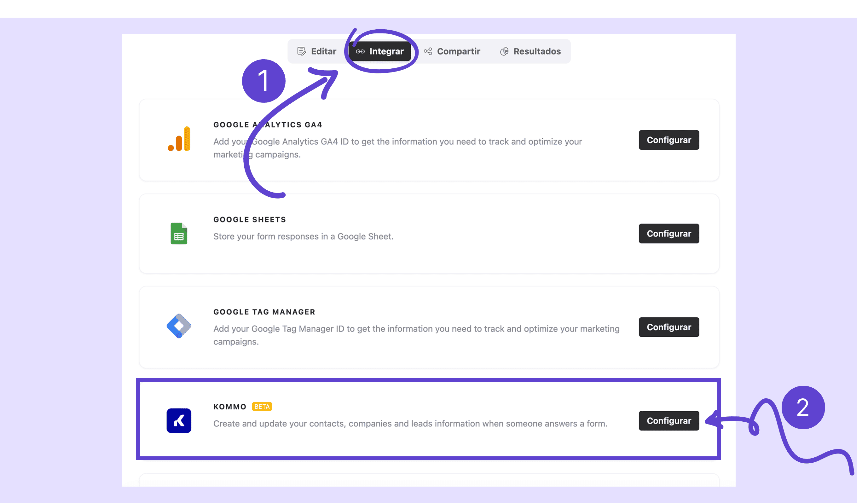Click the Google Tag Manager heading

pyautogui.click(x=264, y=312)
